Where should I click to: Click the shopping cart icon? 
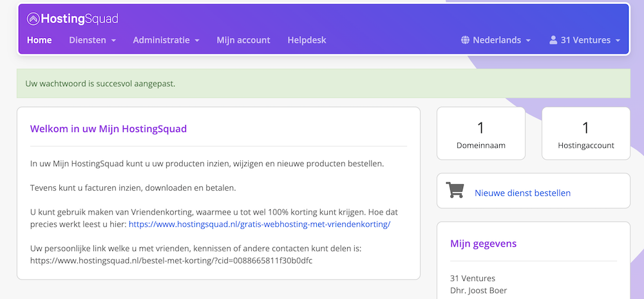[x=455, y=191]
